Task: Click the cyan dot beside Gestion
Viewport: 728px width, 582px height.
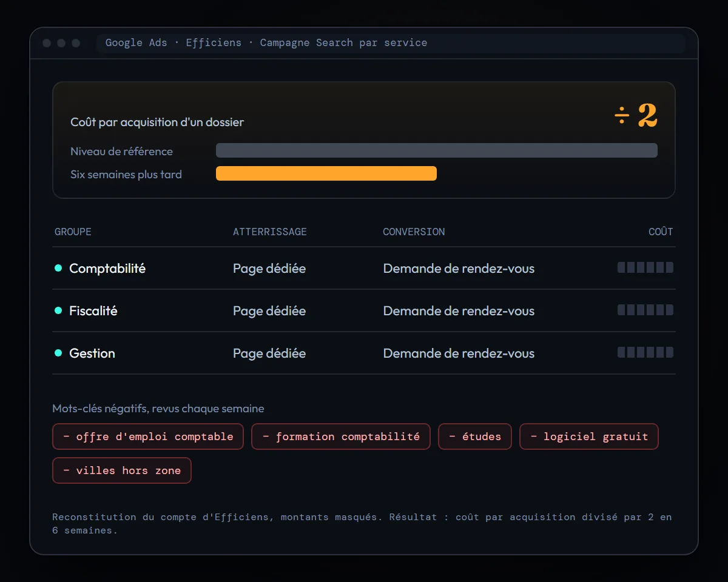Action: coord(58,353)
